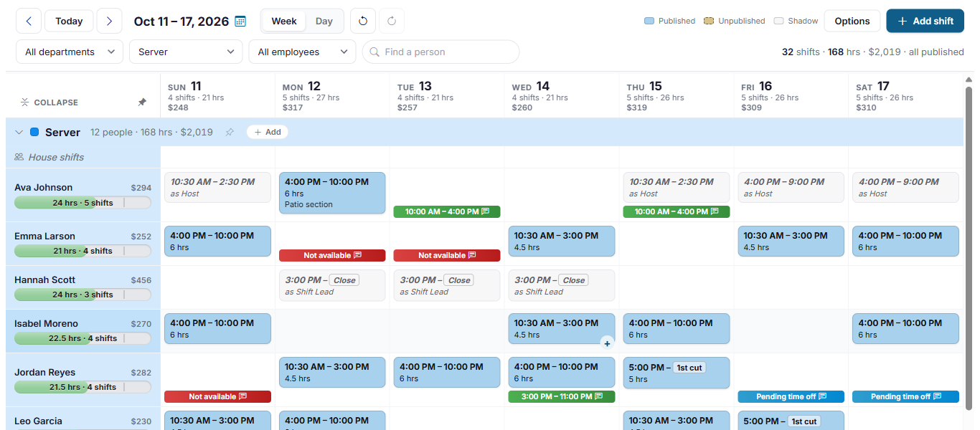Click the Emma Larson employee name
The height and width of the screenshot is (430, 980).
44,236
